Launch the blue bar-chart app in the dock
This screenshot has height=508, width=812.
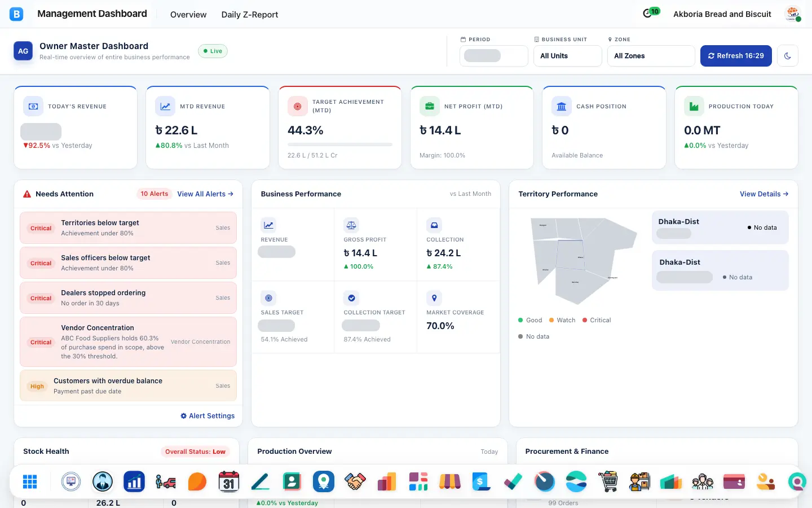[134, 481]
